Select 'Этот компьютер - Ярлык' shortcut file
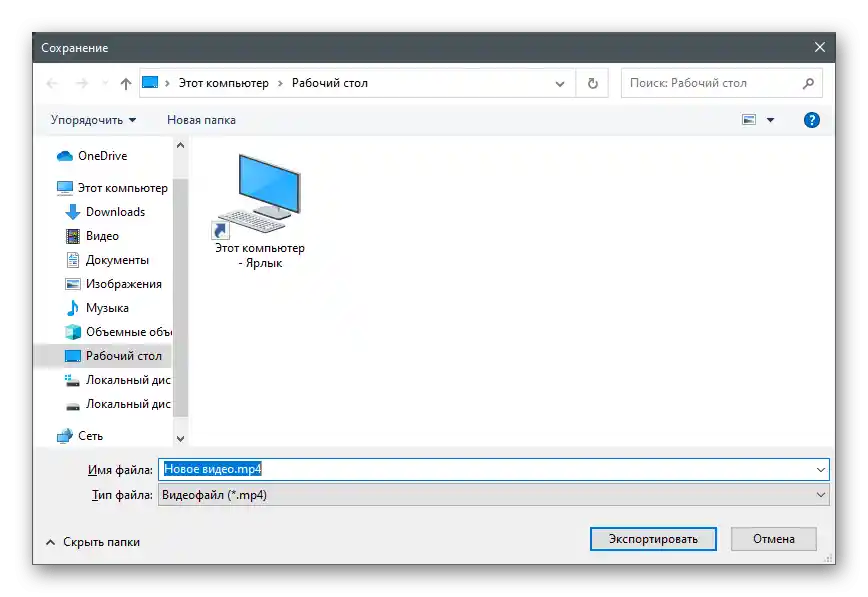This screenshot has width=868, height=597. click(260, 211)
